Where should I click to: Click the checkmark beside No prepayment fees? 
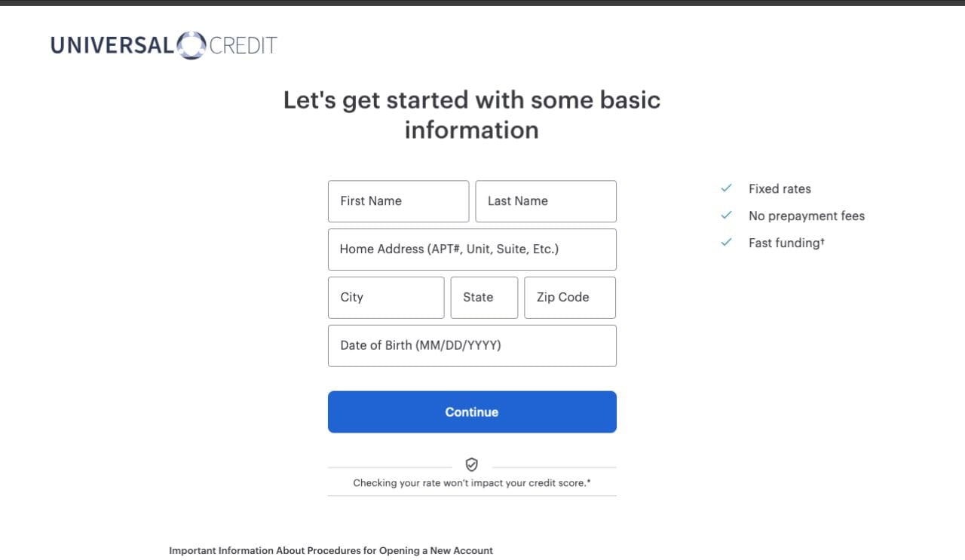[727, 216]
